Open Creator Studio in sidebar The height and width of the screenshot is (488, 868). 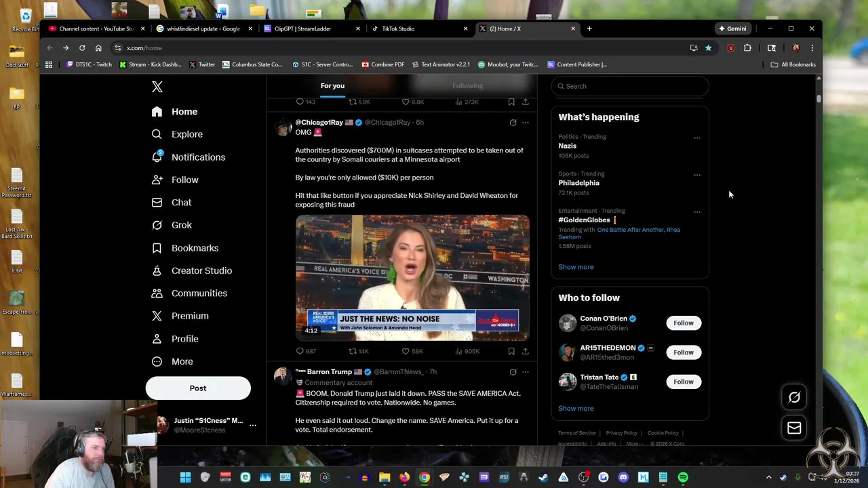[x=192, y=270]
